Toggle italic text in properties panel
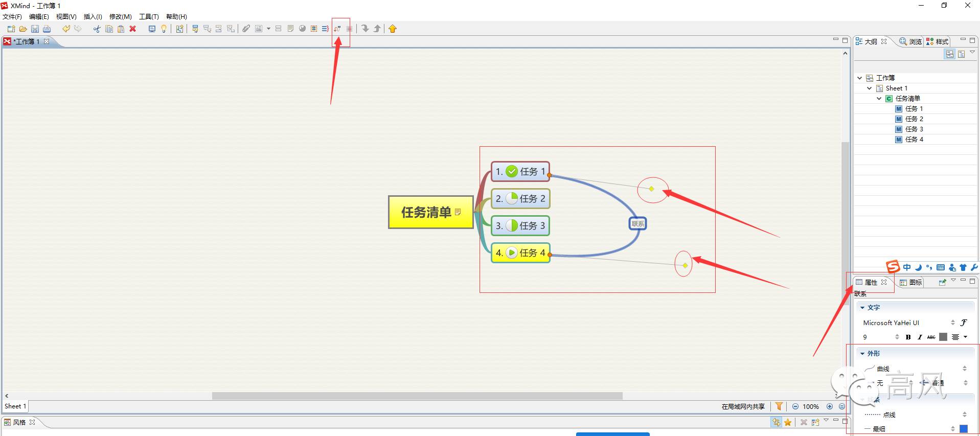Screen dimensions: 980x436 coord(920,337)
